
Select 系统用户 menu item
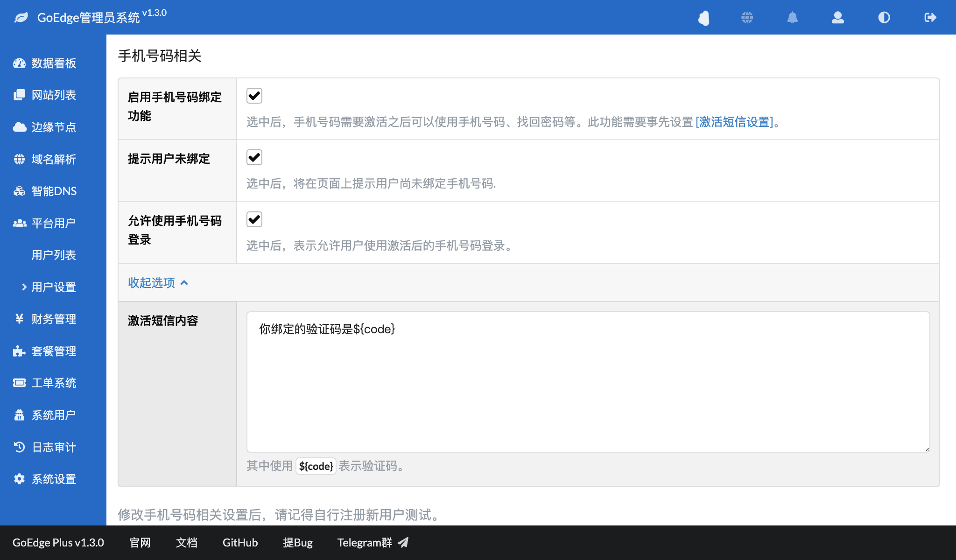53,415
